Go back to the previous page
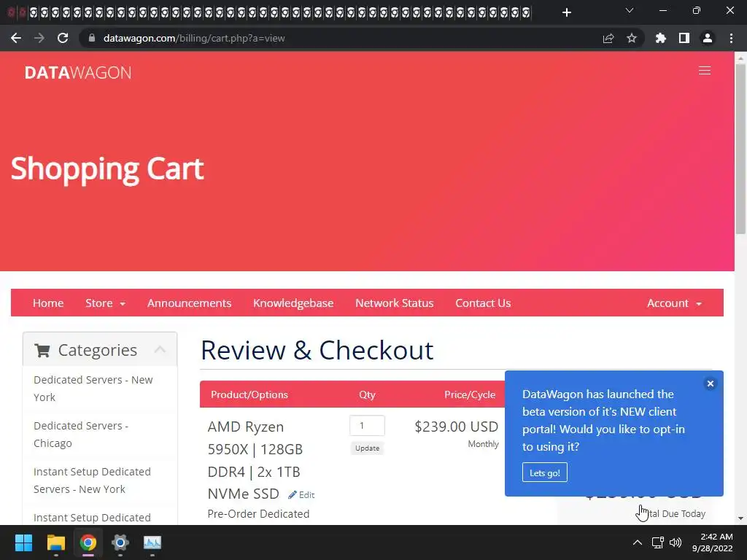The height and width of the screenshot is (560, 747). (x=16, y=38)
